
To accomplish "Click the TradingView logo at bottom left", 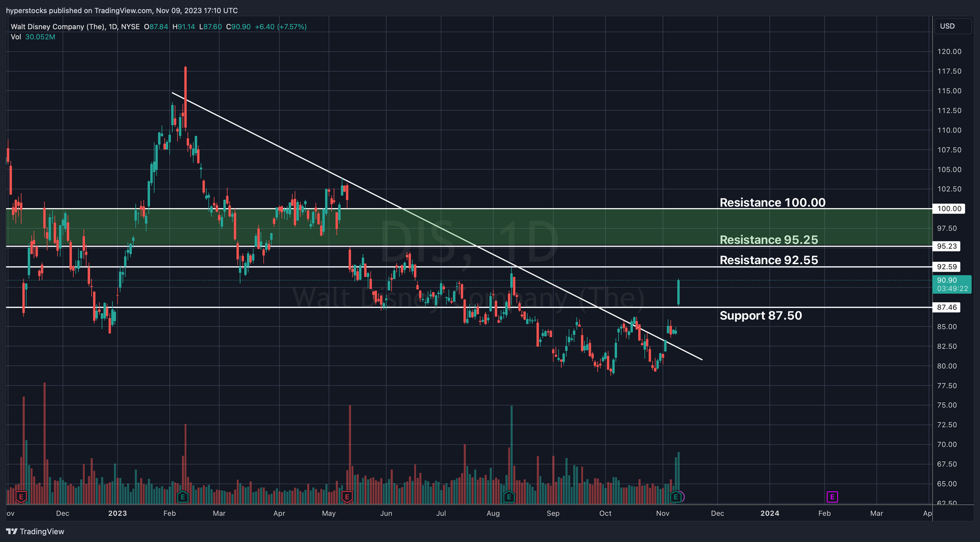I will pyautogui.click(x=35, y=531).
